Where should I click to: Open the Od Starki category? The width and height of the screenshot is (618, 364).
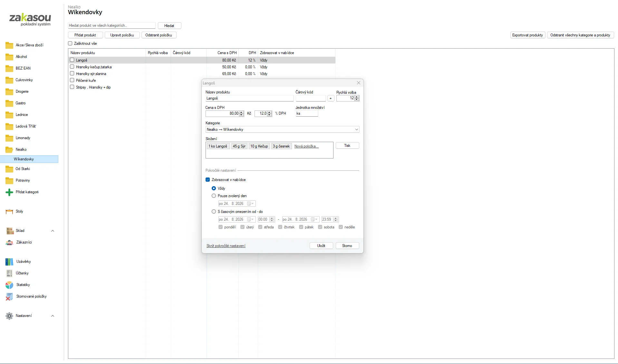(x=23, y=169)
